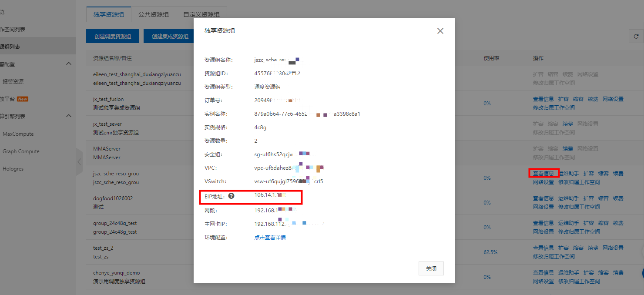This screenshot has width=644, height=295.
Task: Click the 创建集成资源组 button
Action: pos(170,37)
